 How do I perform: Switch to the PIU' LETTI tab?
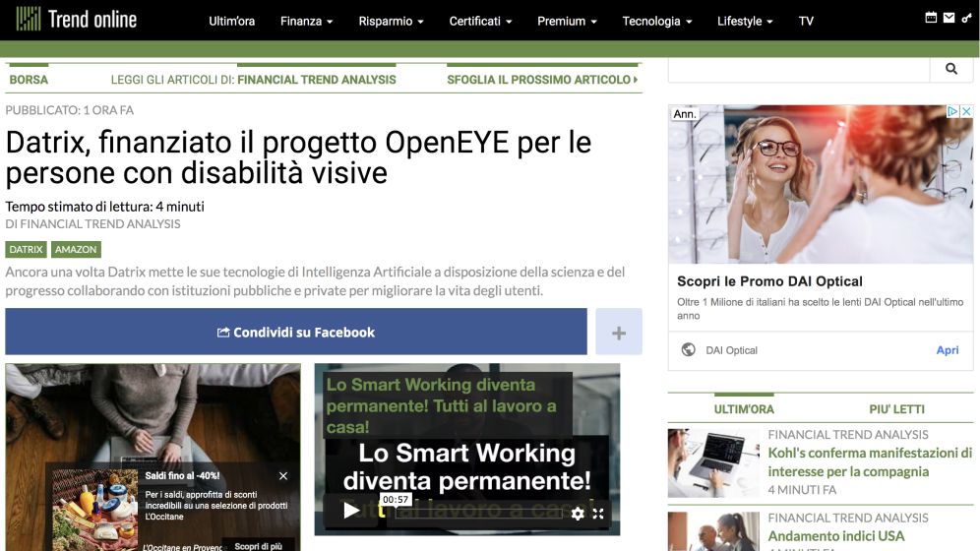[897, 409]
